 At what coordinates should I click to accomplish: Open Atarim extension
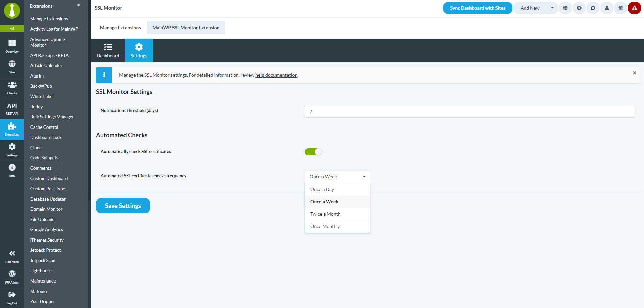coord(37,76)
